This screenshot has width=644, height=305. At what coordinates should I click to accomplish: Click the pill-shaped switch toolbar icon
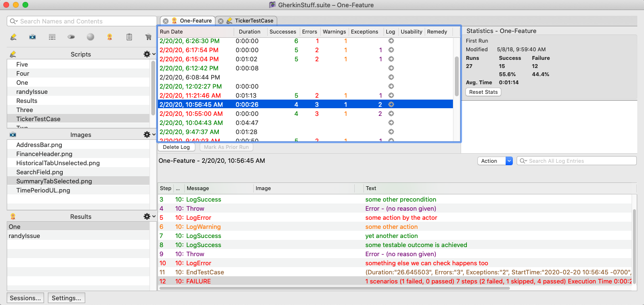(x=71, y=37)
